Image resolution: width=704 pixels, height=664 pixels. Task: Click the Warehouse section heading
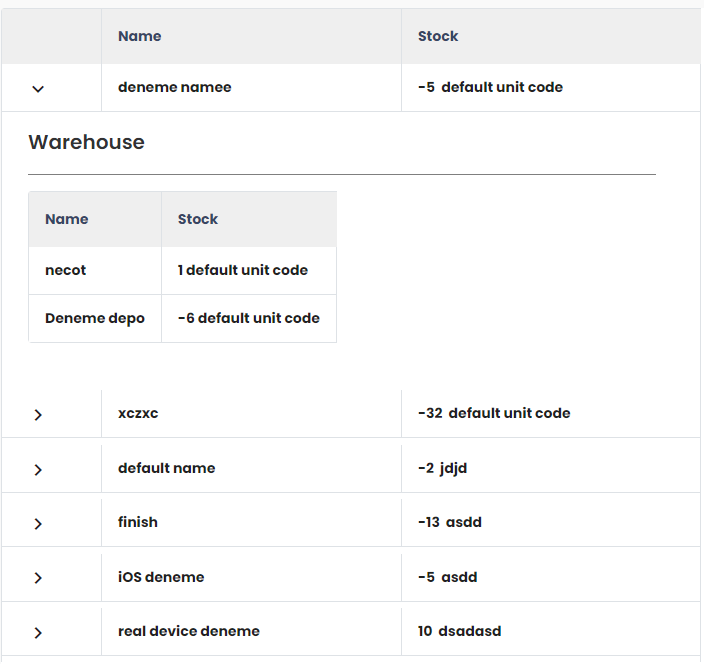86,142
